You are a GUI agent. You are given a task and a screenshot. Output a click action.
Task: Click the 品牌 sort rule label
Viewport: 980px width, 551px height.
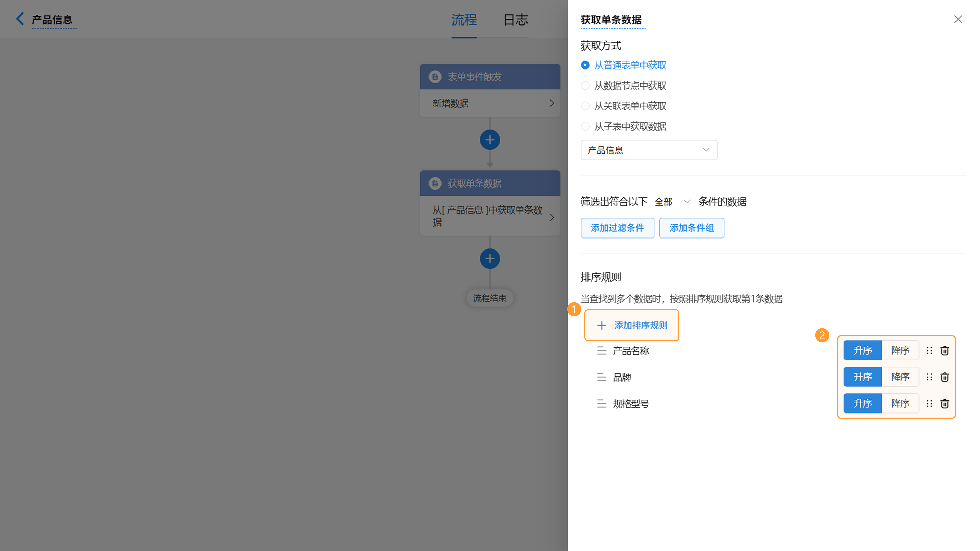622,377
